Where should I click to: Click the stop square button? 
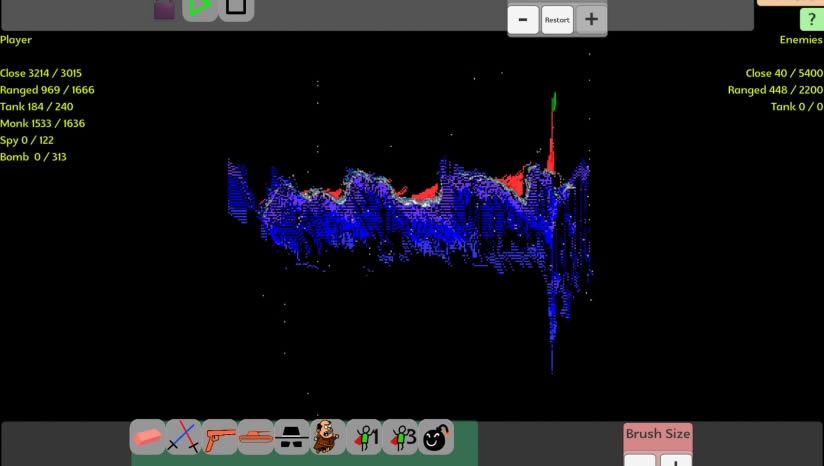pos(236,7)
